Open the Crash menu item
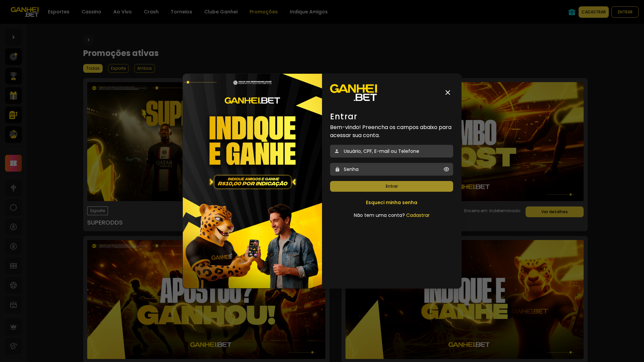Viewport: 644px width, 362px height. tap(151, 12)
